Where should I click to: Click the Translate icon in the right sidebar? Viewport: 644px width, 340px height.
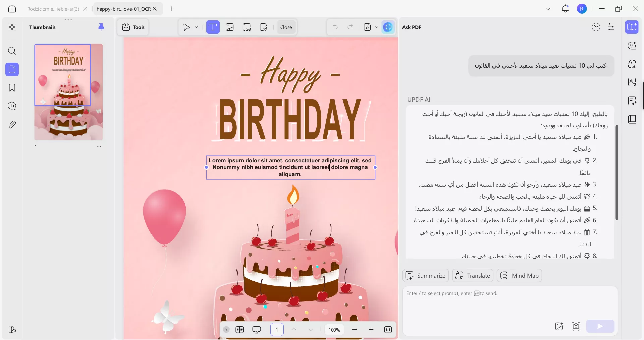coord(632,64)
